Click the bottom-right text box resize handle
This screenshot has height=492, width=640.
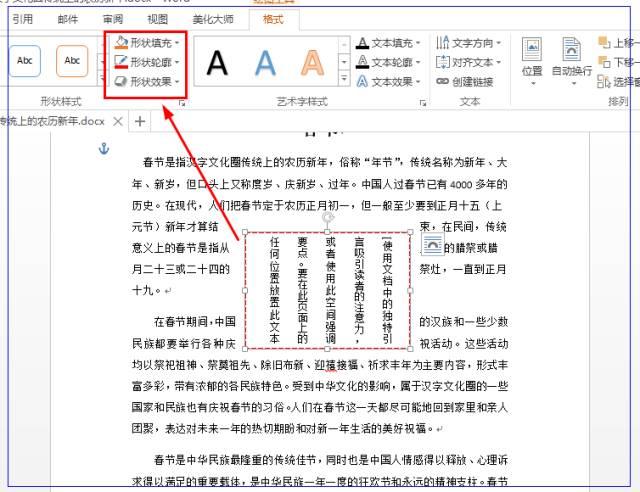410,349
